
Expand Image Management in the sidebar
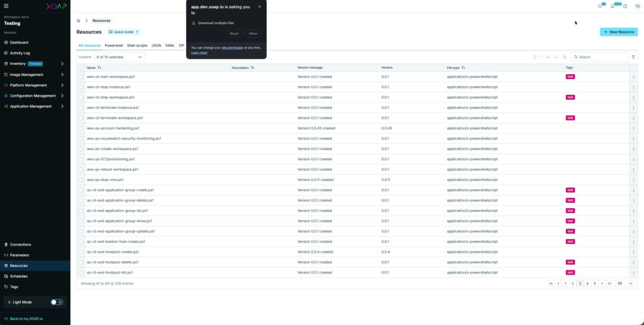[35, 74]
